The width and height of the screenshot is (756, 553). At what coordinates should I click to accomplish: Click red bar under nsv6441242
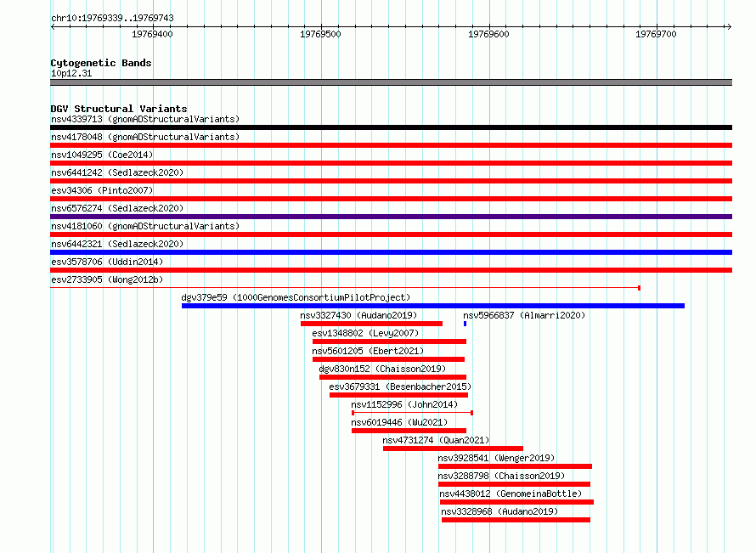[391, 181]
